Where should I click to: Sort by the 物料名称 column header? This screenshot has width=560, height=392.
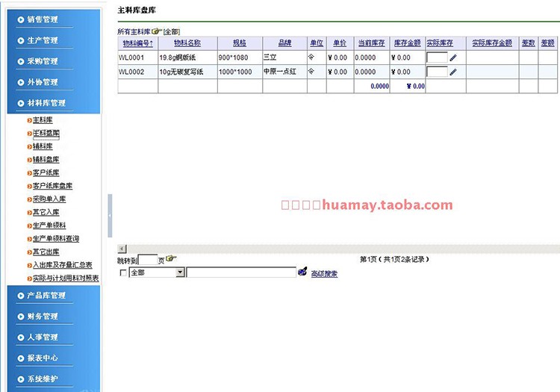(x=187, y=43)
